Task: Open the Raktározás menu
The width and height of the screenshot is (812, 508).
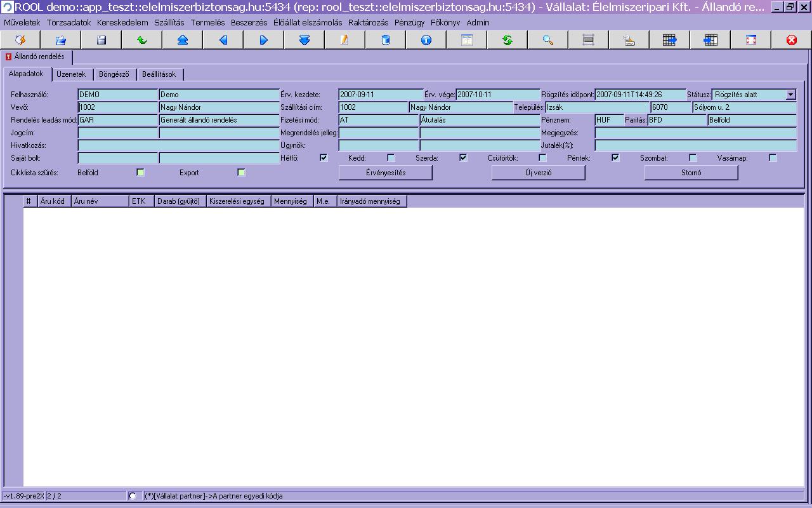Action: pos(368,22)
